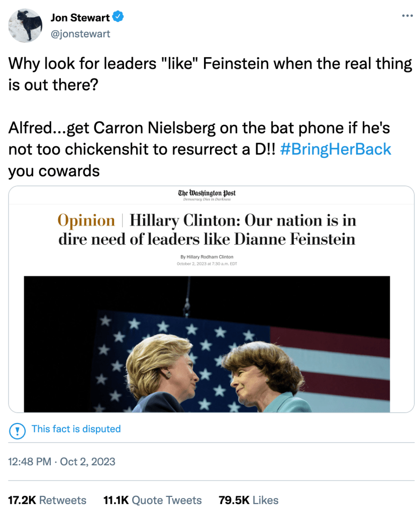Screen dimensions: 420x514
Task: Click the disputed exclamation mark icon
Action: [19, 430]
